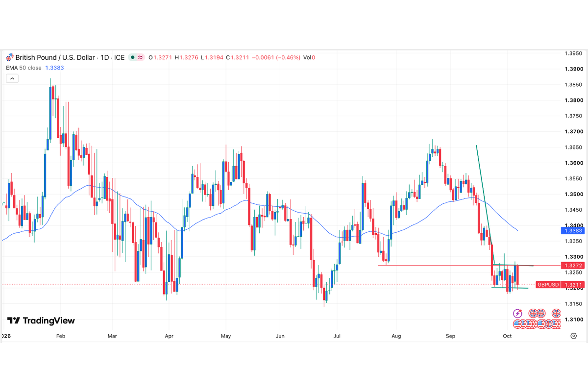The height and width of the screenshot is (392, 588).
Task: Click the close value C1.3211
Action: (x=237, y=57)
